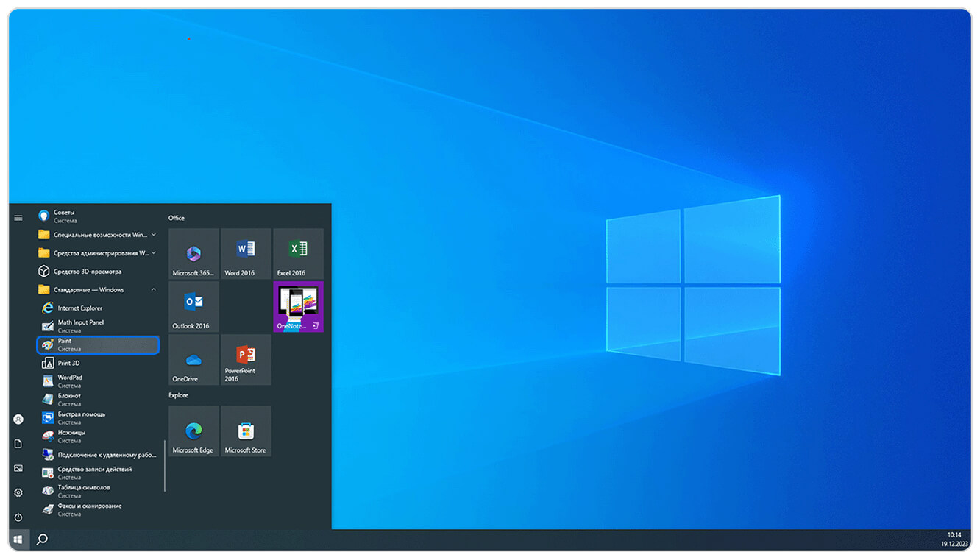Open the Microsoft 365 tile

click(x=193, y=253)
